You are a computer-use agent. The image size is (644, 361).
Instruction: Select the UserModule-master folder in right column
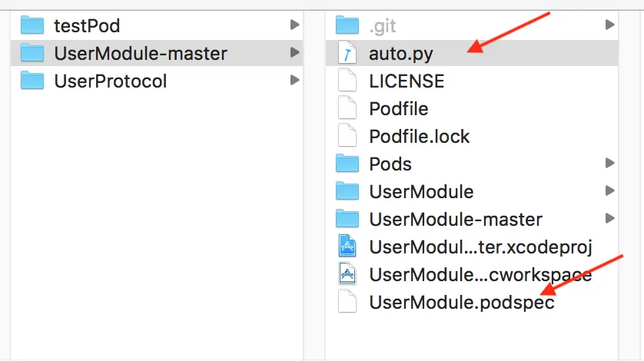click(x=456, y=219)
